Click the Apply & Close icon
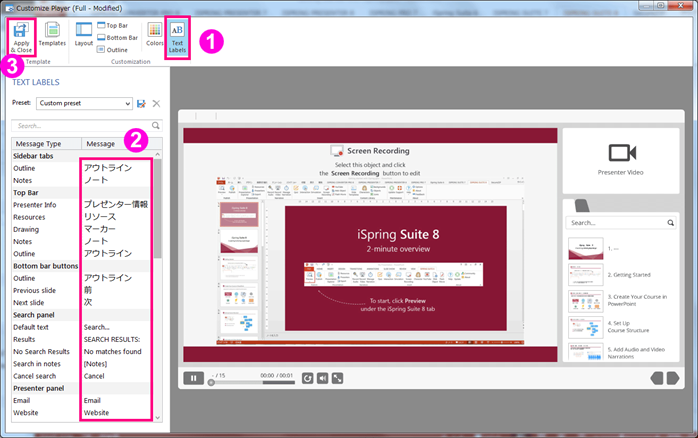The width and height of the screenshot is (698, 438). click(x=21, y=37)
